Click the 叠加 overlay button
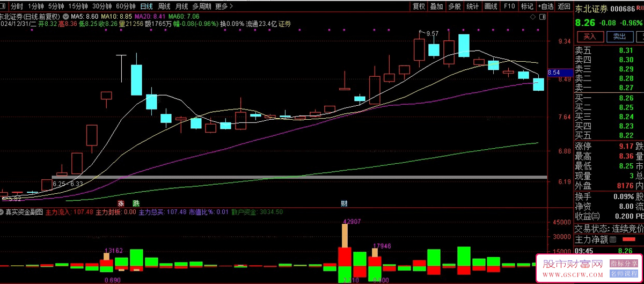Viewport: 644px width, 284px height. (437, 6)
